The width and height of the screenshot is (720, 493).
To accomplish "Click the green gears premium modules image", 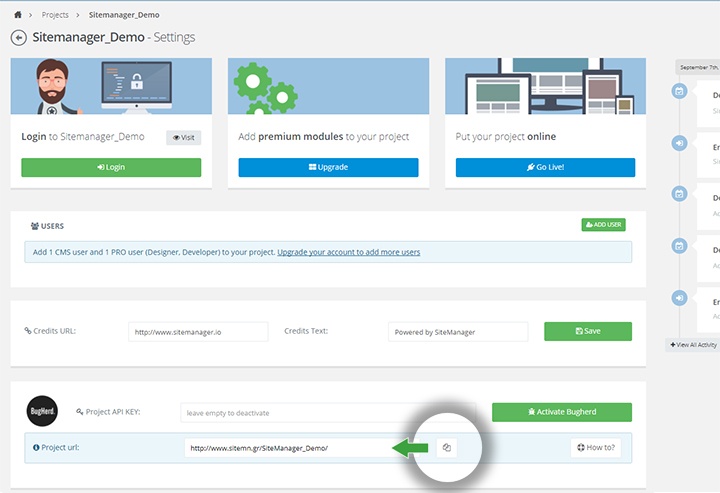I will click(328, 86).
